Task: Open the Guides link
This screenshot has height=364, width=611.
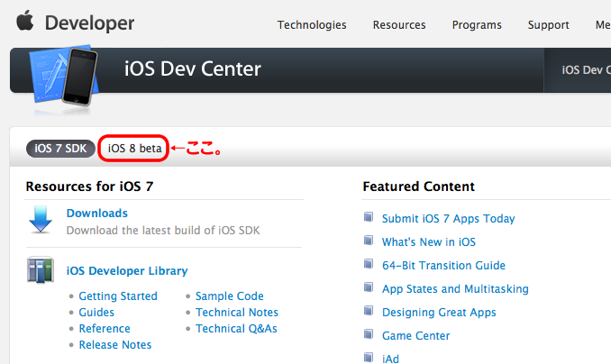Action: 96,313
